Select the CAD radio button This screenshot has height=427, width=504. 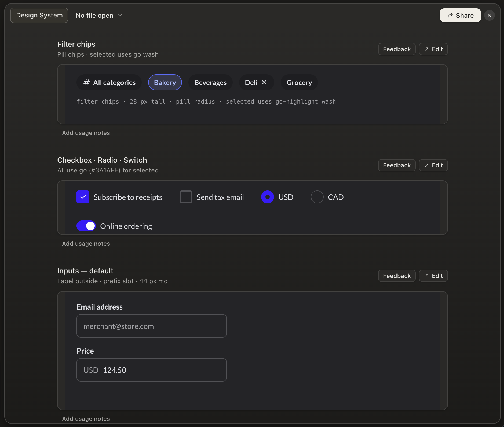click(317, 197)
